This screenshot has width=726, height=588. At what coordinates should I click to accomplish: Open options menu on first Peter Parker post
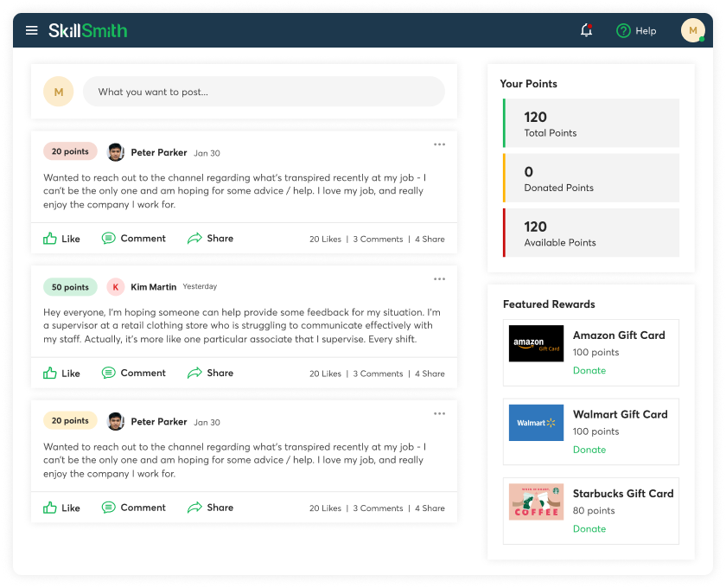coord(439,144)
